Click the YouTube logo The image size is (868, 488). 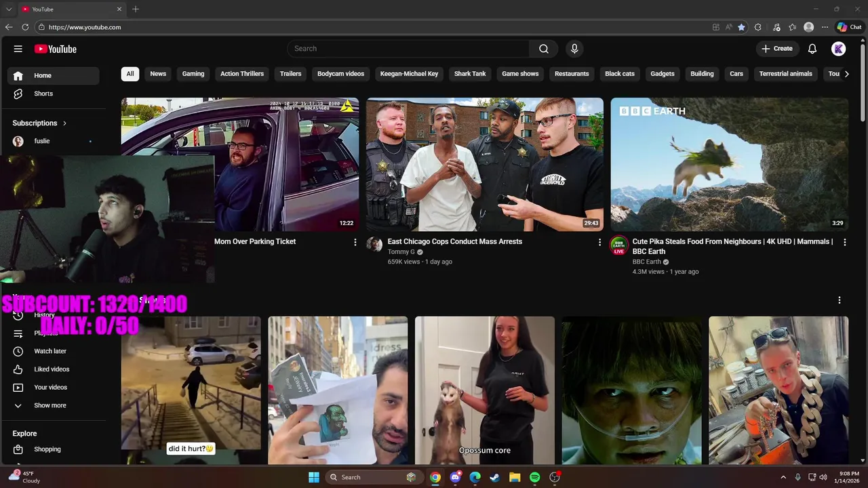[56, 49]
